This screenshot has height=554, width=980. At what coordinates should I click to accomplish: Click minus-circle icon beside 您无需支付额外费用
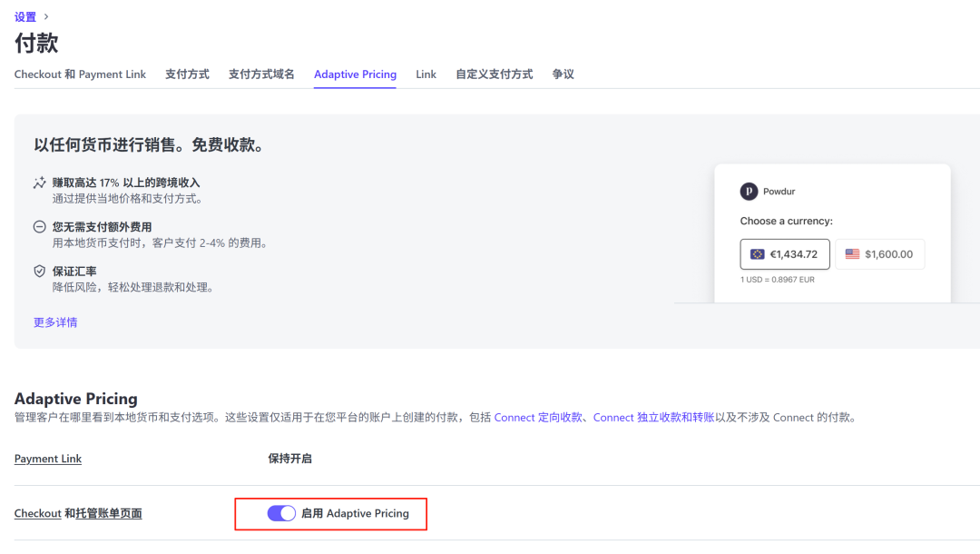click(38, 226)
